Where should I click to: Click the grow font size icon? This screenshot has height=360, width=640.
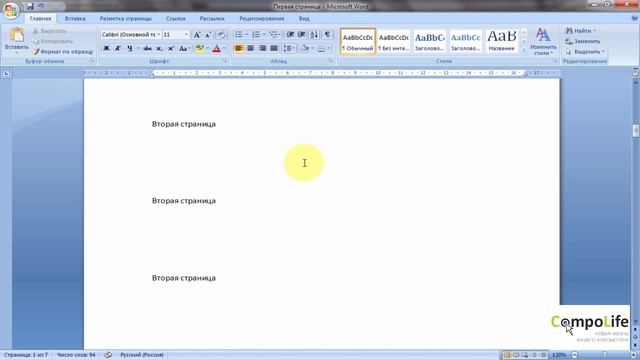click(x=197, y=35)
